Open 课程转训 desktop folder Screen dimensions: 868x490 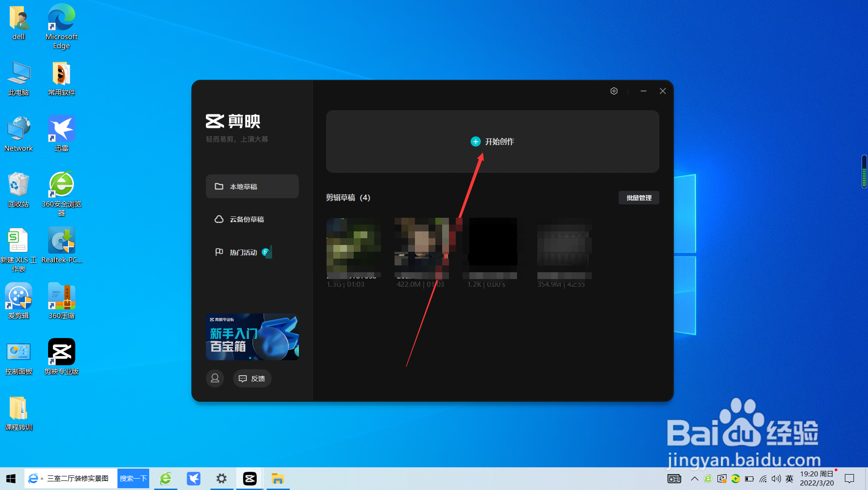[x=19, y=413]
